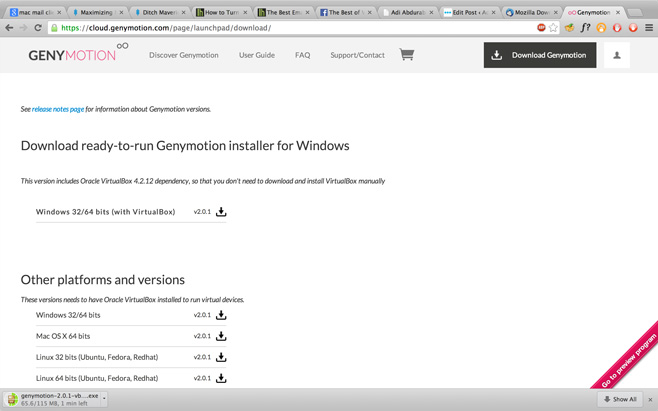This screenshot has height=411, width=658.
Task: Click the Genymotion logo
Action: (x=78, y=52)
